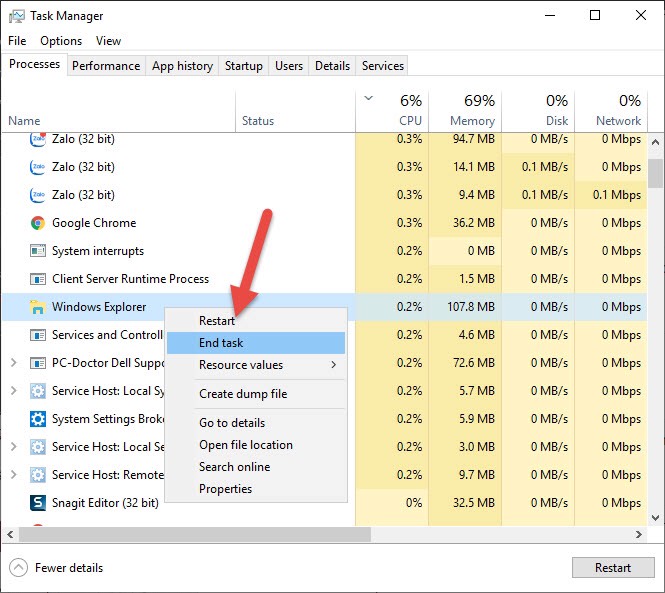Click the Windows Explorer folder icon

[38, 307]
